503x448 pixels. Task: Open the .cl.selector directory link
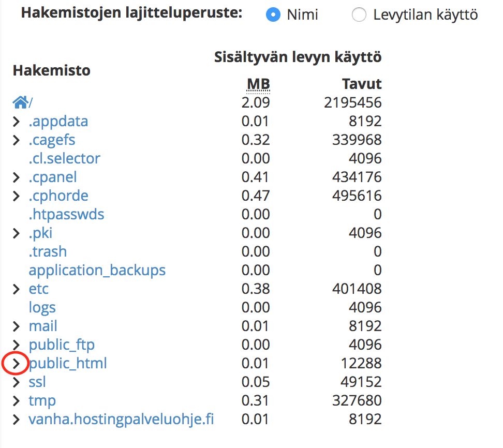(x=64, y=158)
